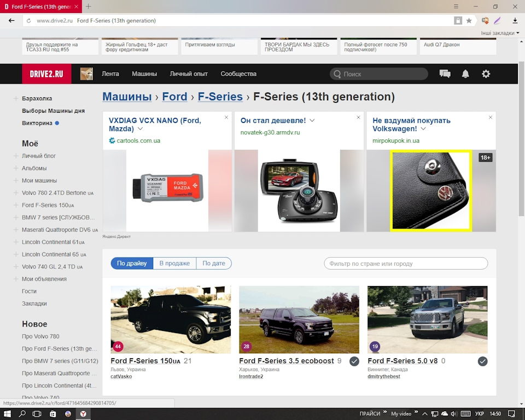Click the 'Ford' breadcrumb link
Image resolution: width=525 pixels, height=420 pixels.
coord(174,96)
